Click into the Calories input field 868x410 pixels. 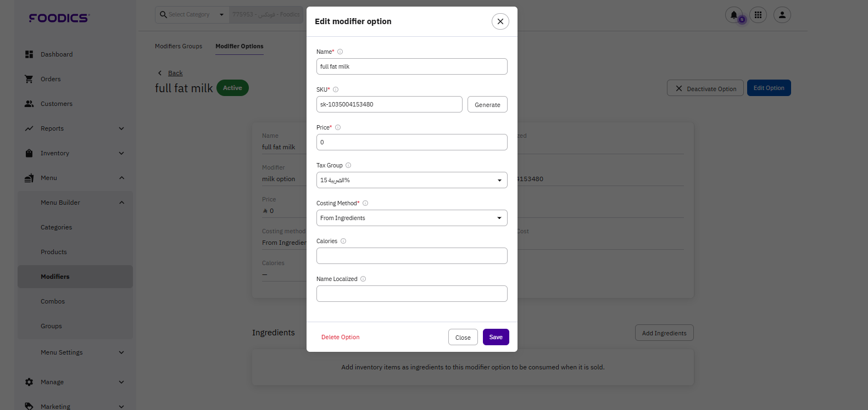[411, 256]
